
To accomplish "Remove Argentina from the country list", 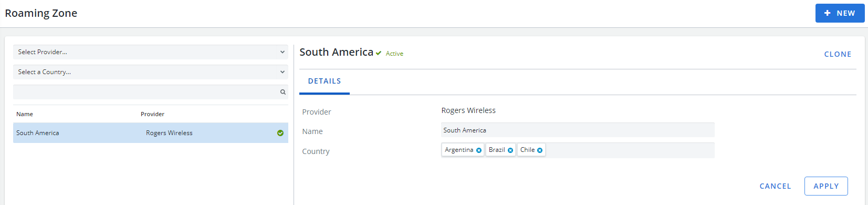I will click(479, 150).
